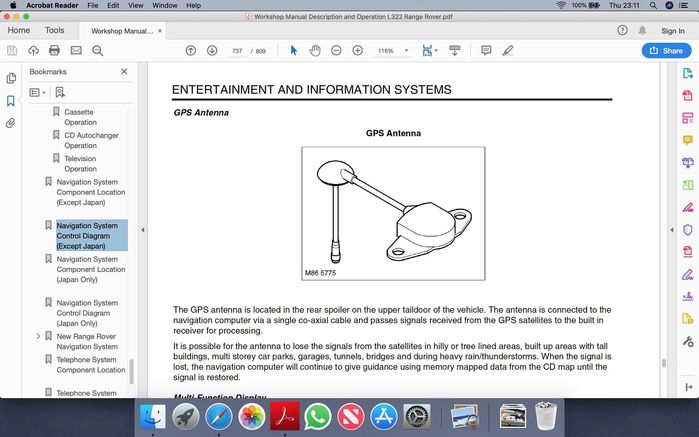Open Organize Pages tool in right pane
Screen dimensions: 699x437
(x=687, y=185)
